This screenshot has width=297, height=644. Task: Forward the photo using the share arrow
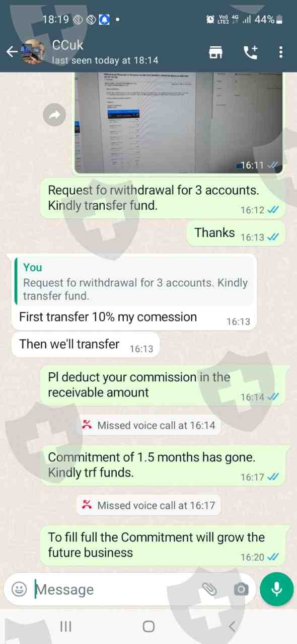click(55, 116)
